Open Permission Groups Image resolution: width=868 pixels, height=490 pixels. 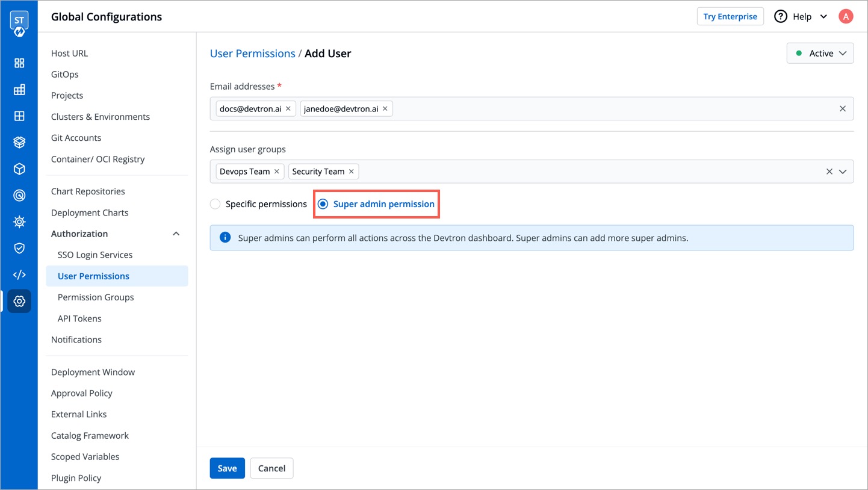(96, 297)
